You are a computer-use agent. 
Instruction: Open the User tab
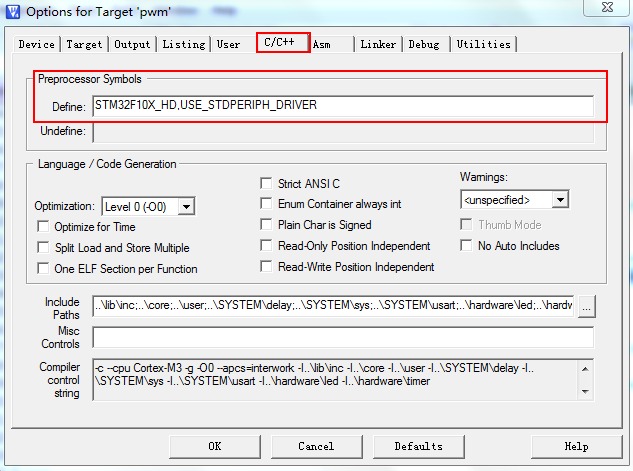pyautogui.click(x=228, y=44)
